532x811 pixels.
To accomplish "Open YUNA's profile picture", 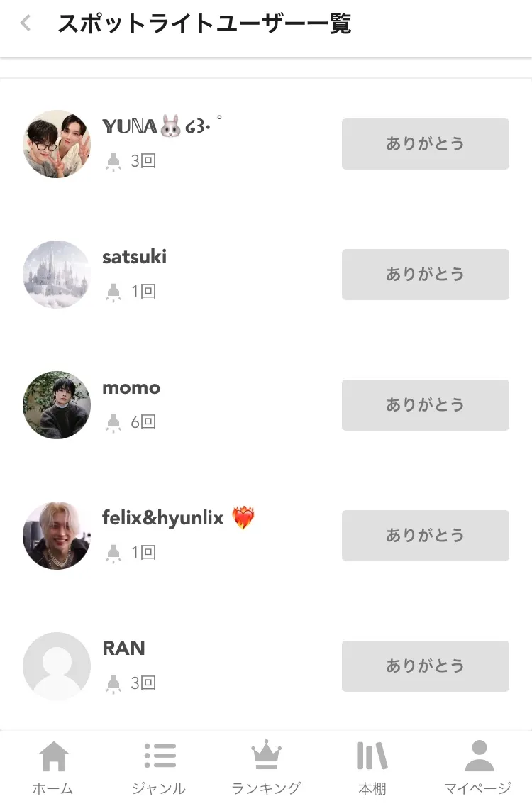I will [57, 144].
